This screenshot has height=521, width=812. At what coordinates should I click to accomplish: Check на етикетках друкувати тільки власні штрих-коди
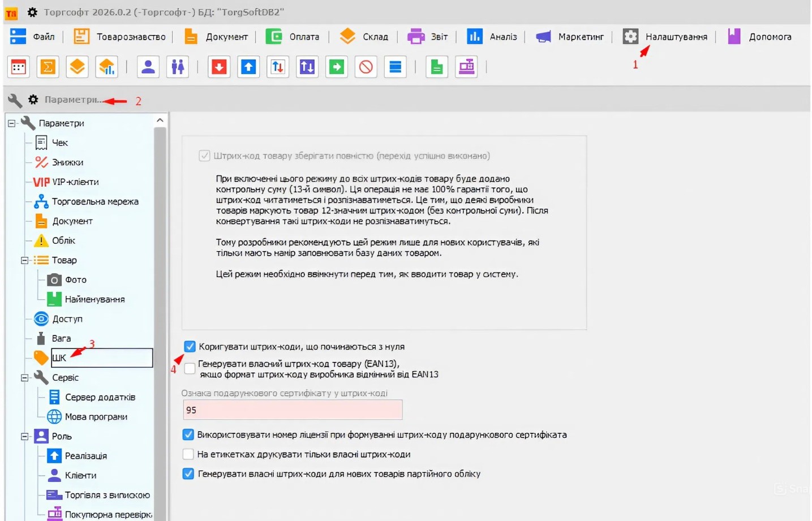188,454
